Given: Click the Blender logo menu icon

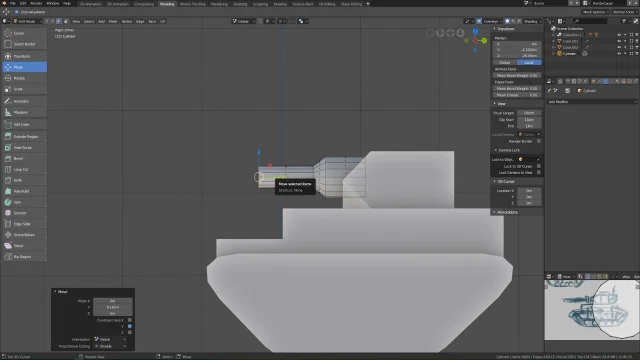Looking at the screenshot, I should tap(4, 3).
